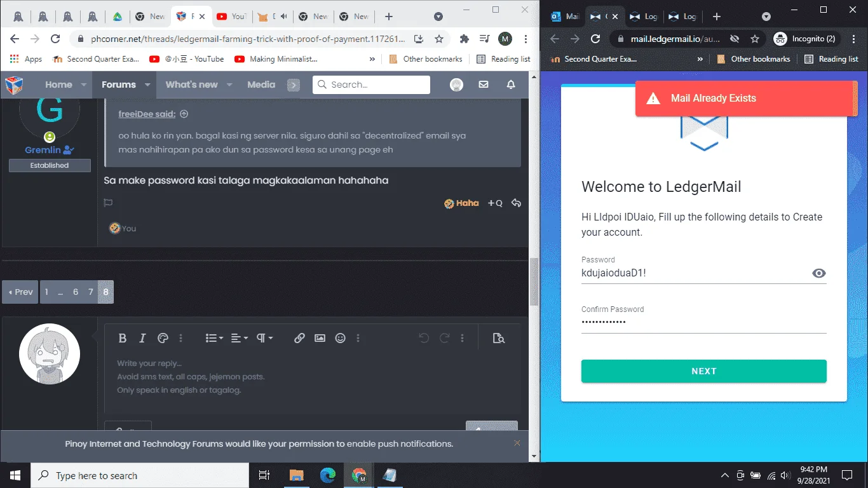868x488 pixels.
Task: Open Other bookmarks in incognito window
Action: point(753,59)
